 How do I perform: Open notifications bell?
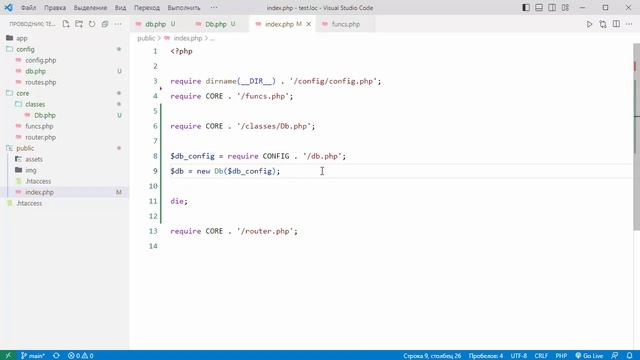[x=629, y=356]
